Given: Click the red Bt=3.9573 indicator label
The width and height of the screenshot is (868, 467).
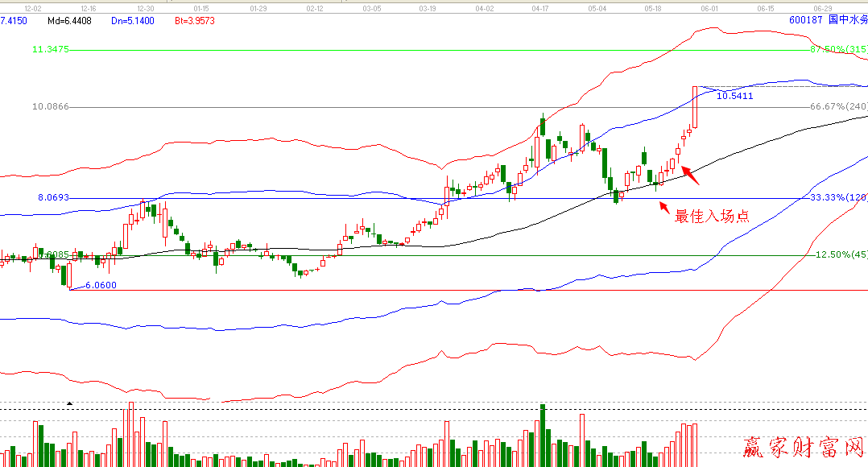Looking at the screenshot, I should coord(195,19).
